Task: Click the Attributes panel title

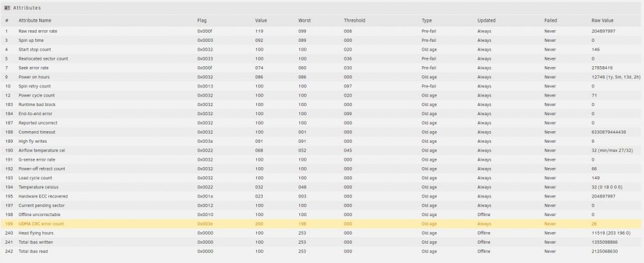Action: (27, 8)
